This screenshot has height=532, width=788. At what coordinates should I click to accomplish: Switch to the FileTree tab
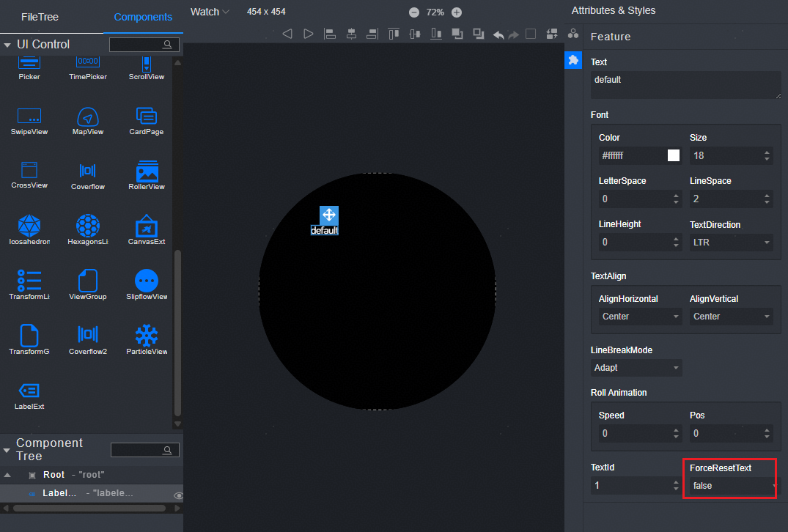click(x=40, y=17)
